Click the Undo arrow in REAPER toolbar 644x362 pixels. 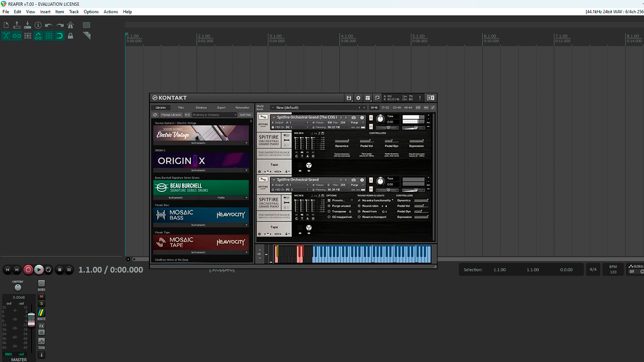tap(49, 25)
